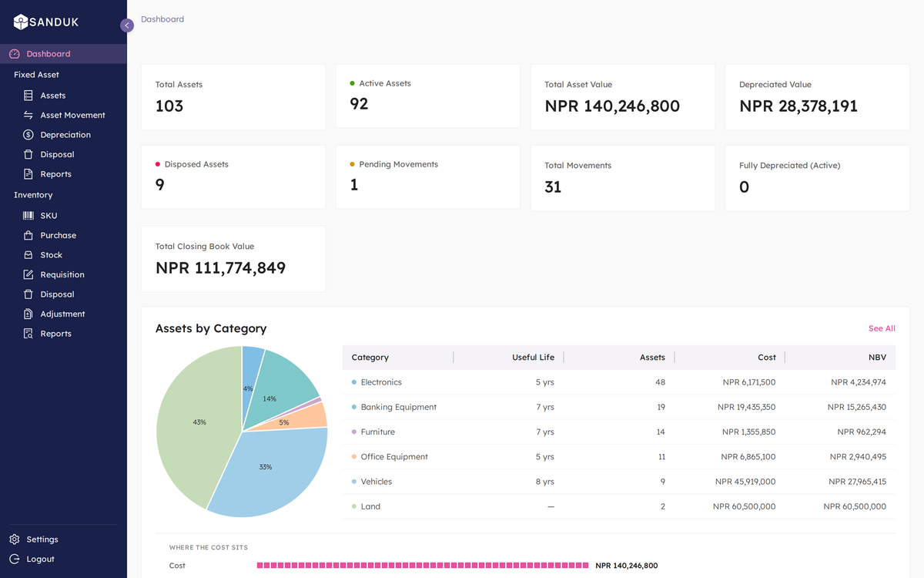Click the Fixed Asset Disposal trash icon
This screenshot has width=924, height=578.
click(x=28, y=154)
